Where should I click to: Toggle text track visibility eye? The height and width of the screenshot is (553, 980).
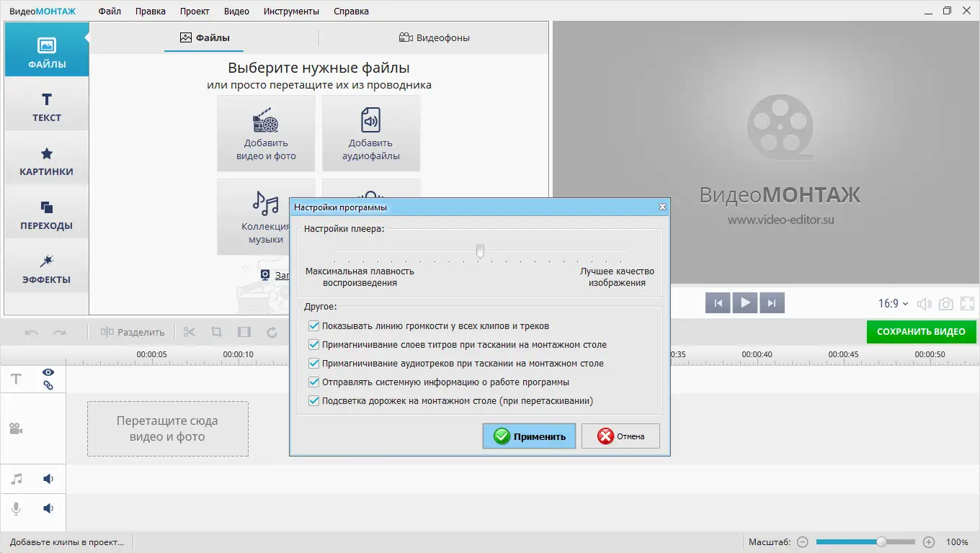point(48,372)
